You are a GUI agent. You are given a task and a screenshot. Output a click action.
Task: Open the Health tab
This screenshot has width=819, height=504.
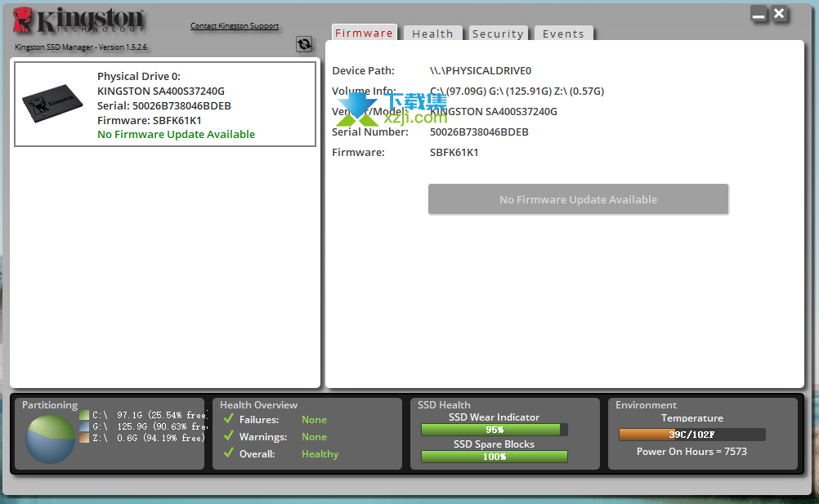pos(432,34)
